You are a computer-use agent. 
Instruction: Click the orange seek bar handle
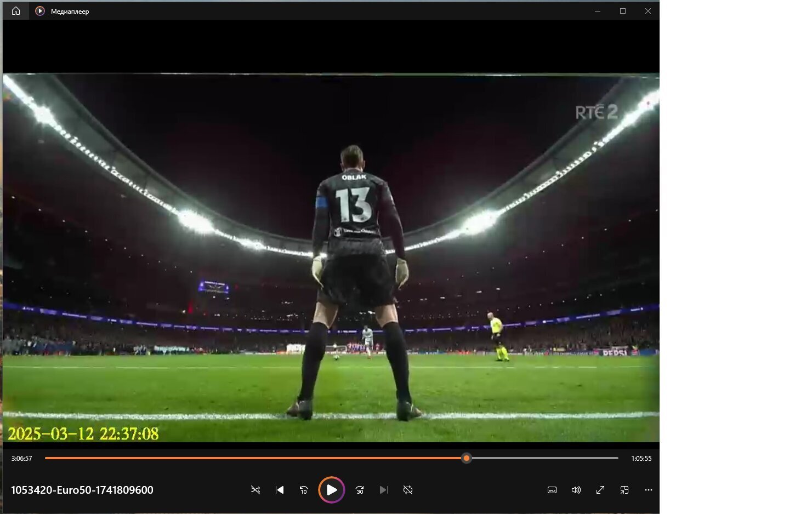click(x=467, y=458)
